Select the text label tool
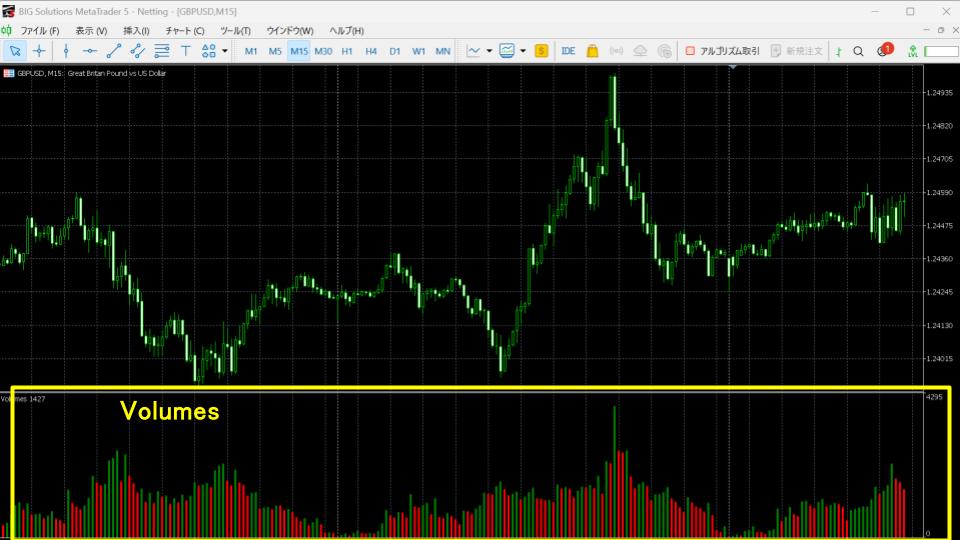Viewport: 960px width, 540px height. pos(186,51)
